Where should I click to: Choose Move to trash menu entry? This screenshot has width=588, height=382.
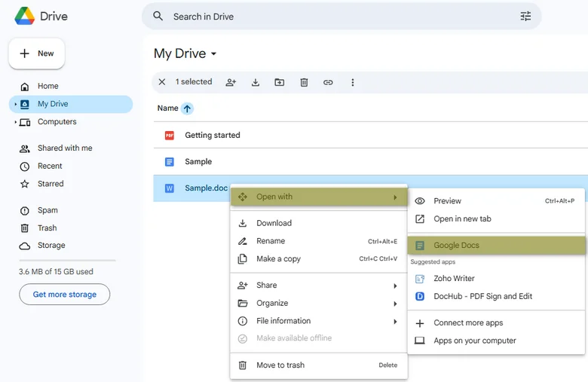coord(318,365)
